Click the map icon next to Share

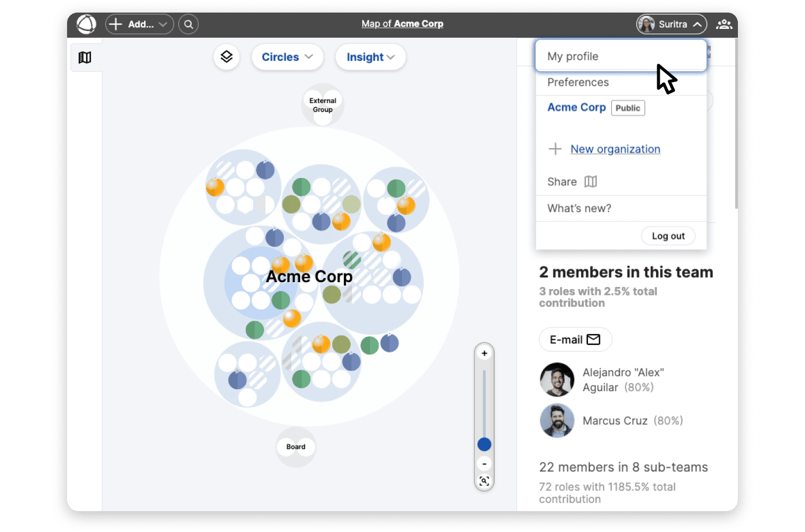(x=591, y=182)
